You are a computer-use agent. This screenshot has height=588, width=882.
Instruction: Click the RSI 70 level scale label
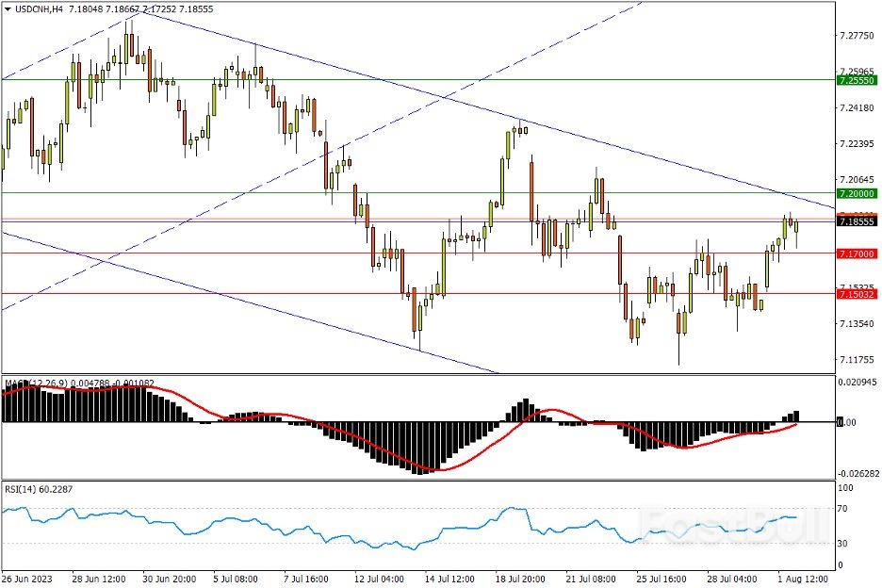tap(843, 509)
